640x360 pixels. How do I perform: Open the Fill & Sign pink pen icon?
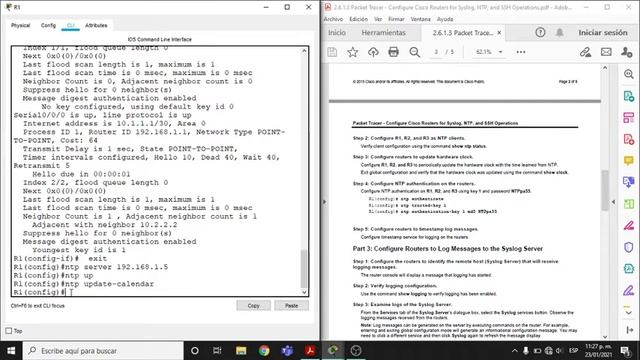tap(629, 225)
